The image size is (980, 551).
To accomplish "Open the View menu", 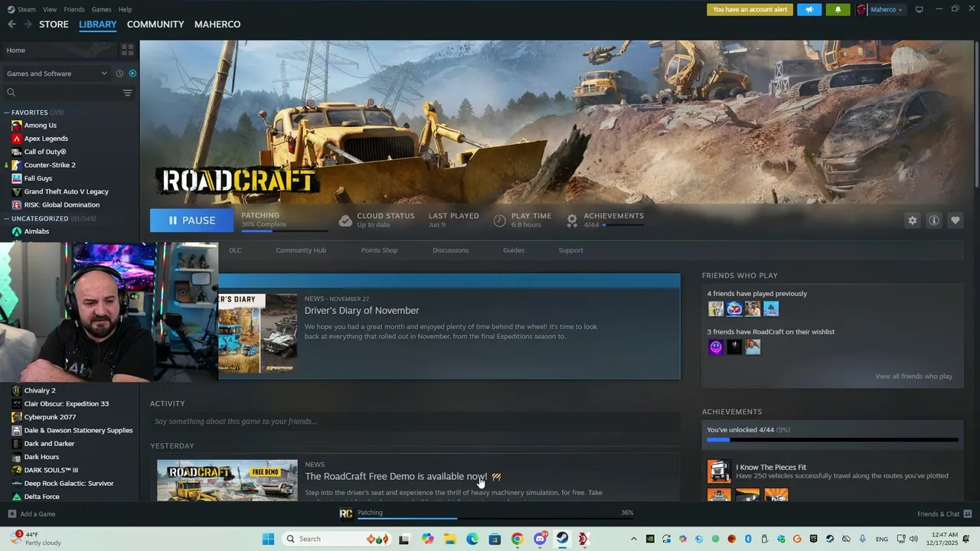I will [50, 9].
